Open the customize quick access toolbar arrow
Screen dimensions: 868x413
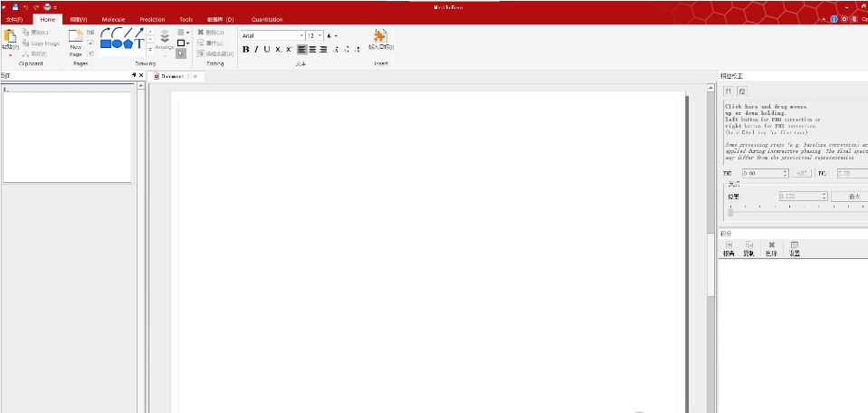pyautogui.click(x=55, y=7)
